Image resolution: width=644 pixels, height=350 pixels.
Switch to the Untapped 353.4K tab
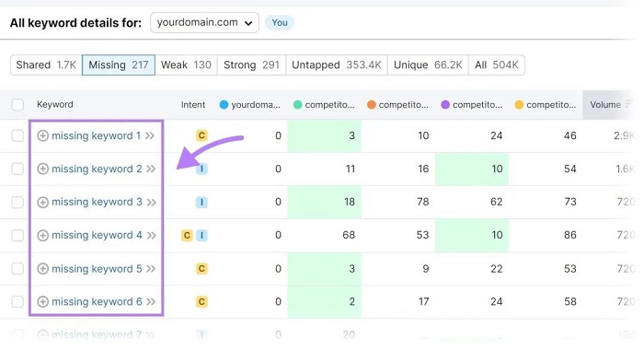[x=337, y=65]
